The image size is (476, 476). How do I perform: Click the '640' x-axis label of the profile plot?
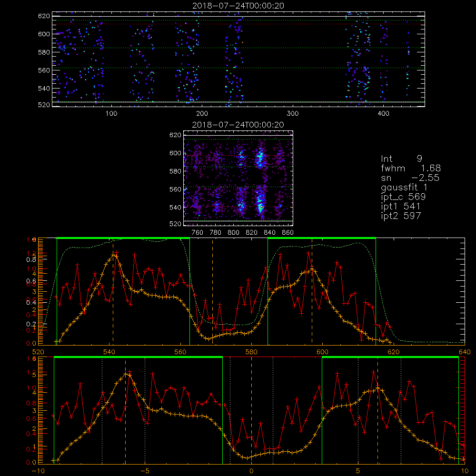(x=465, y=352)
